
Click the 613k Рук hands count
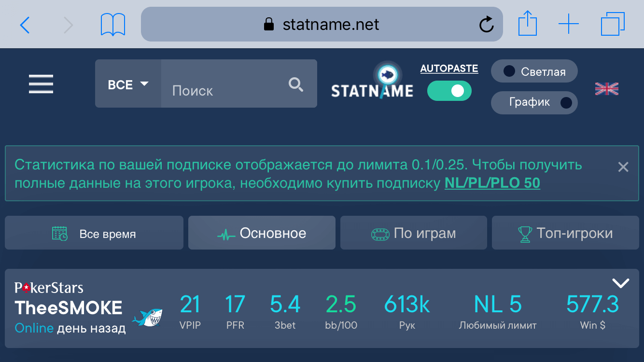click(x=407, y=305)
